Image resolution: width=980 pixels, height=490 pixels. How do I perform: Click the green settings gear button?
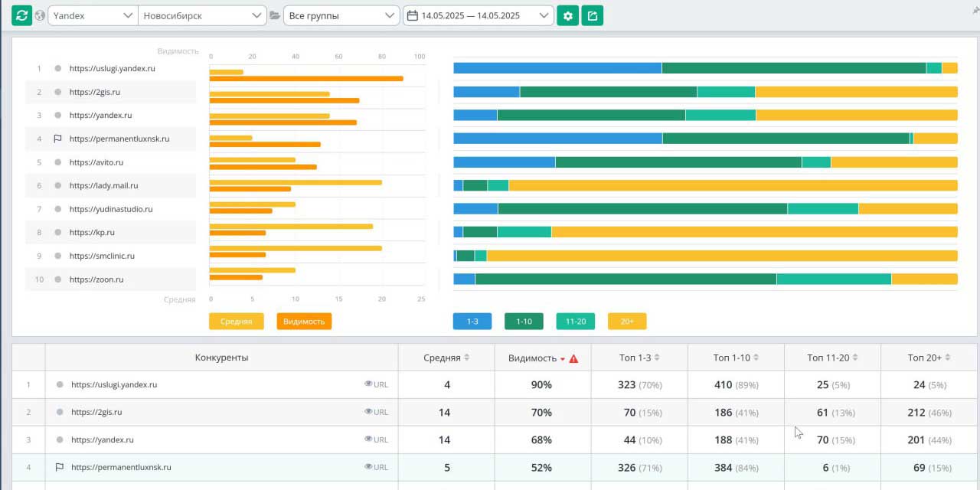(x=567, y=15)
